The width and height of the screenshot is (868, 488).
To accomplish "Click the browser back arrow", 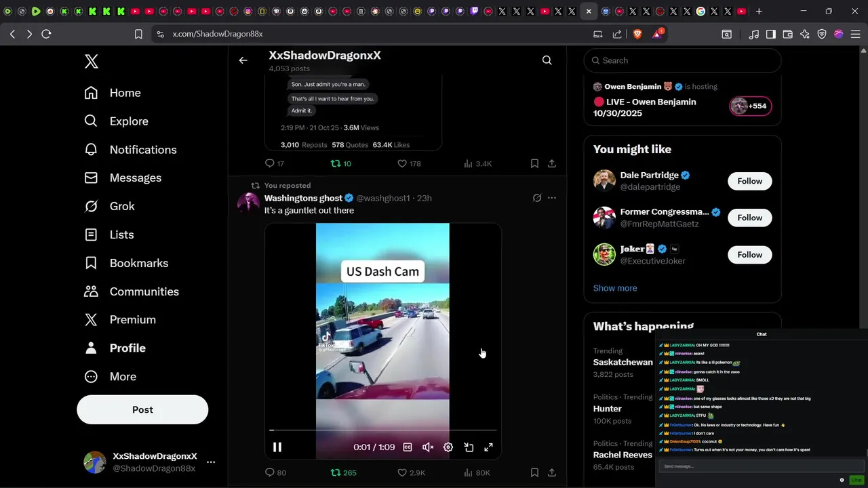I will [12, 34].
